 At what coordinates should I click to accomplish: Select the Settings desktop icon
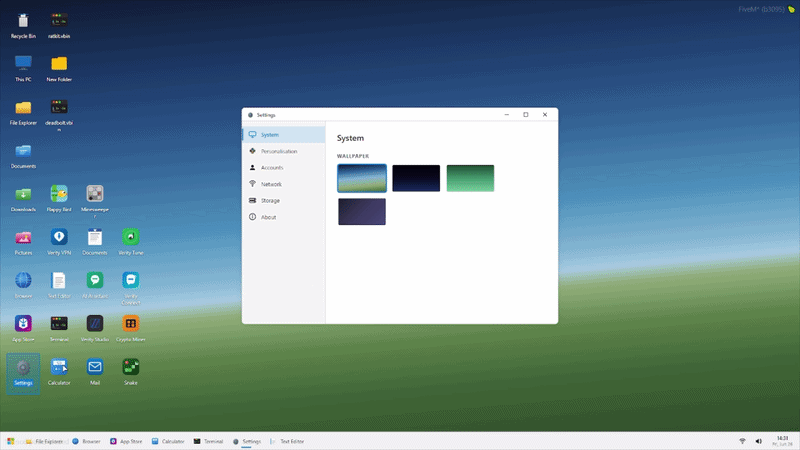click(x=23, y=373)
